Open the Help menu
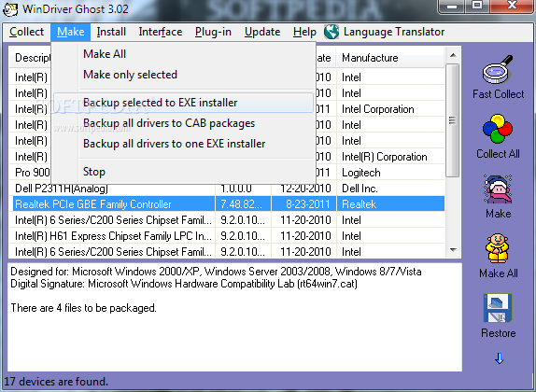Viewport: 536px width, 392px height. (x=304, y=32)
